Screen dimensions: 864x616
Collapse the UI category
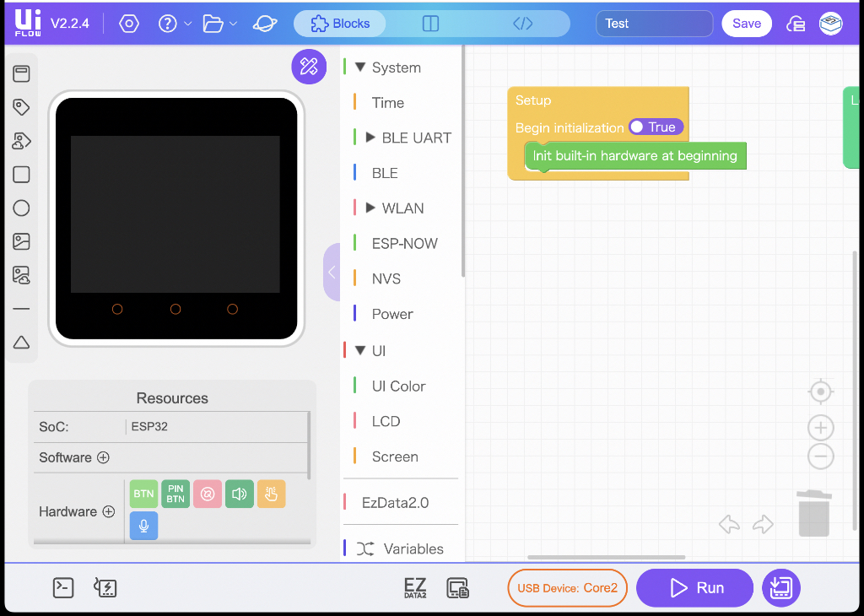(360, 350)
